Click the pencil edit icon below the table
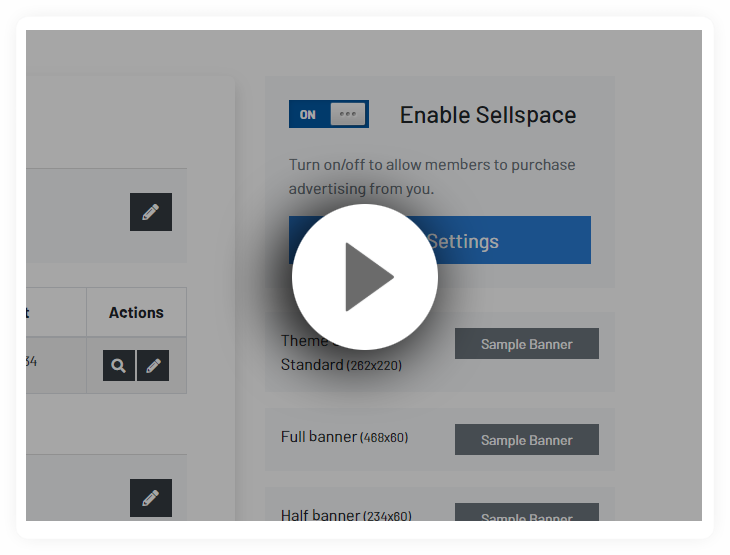The image size is (730, 555). point(150,497)
